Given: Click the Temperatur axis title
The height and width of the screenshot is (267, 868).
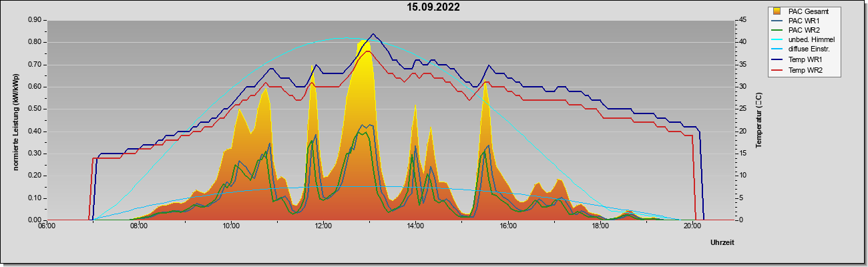Looking at the screenshot, I should 759,120.
